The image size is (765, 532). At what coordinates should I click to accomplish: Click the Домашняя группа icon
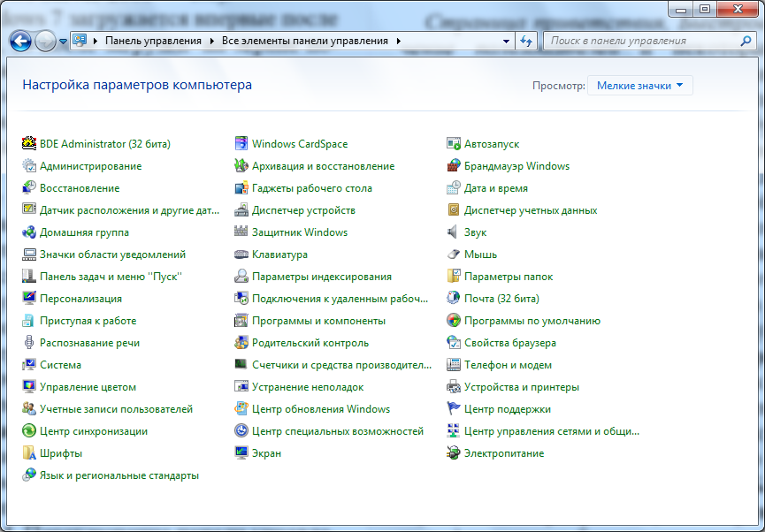click(x=29, y=232)
